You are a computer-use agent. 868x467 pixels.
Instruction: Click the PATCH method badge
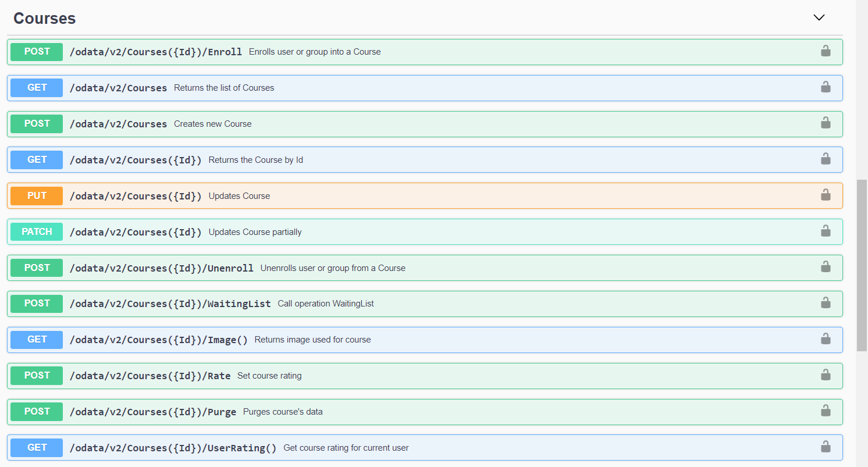coord(37,231)
